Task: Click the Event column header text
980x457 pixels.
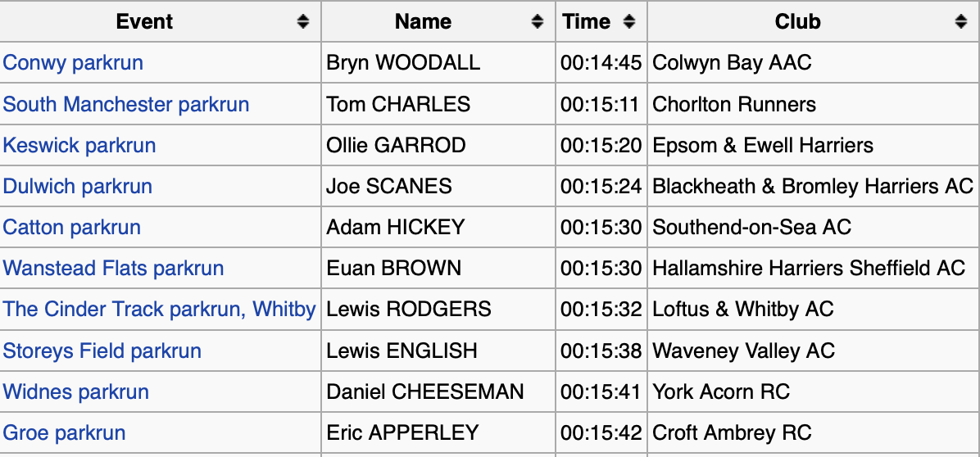Action: tap(144, 22)
